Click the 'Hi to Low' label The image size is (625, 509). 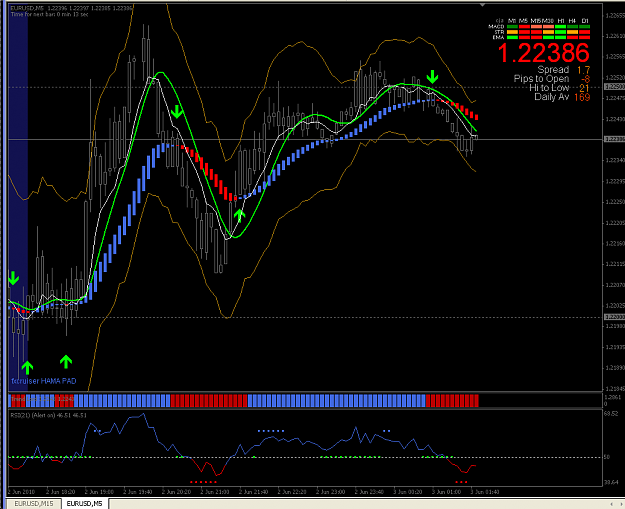(549, 88)
